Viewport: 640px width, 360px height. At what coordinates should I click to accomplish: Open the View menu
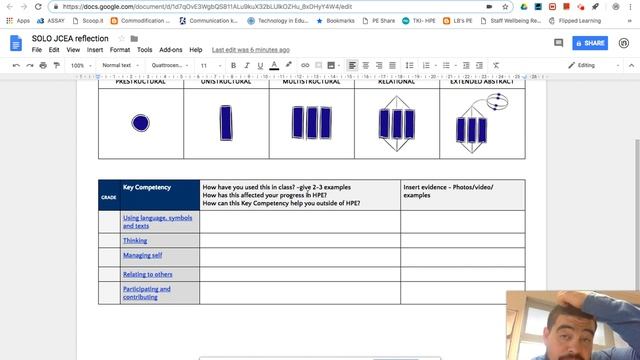pos(73,50)
